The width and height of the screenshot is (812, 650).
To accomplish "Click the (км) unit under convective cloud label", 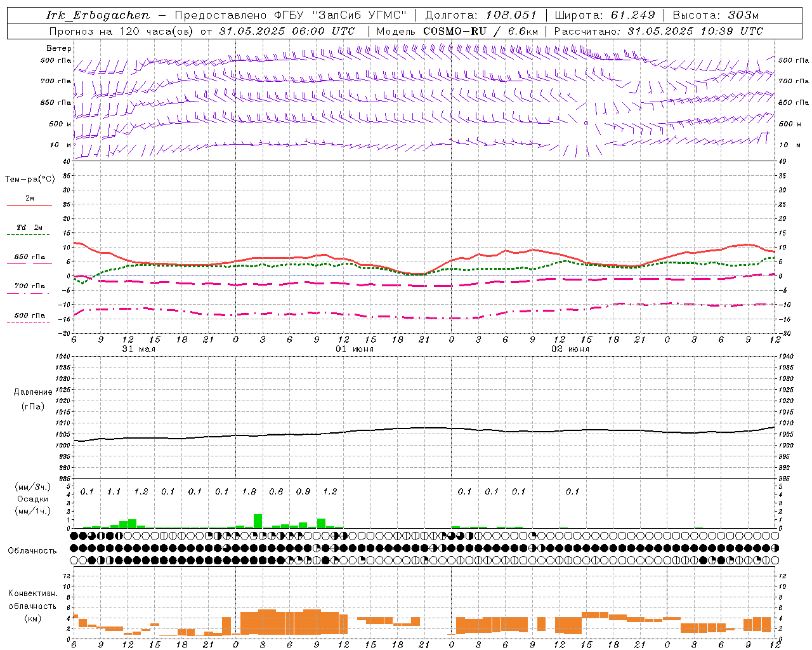I will 32,618.
